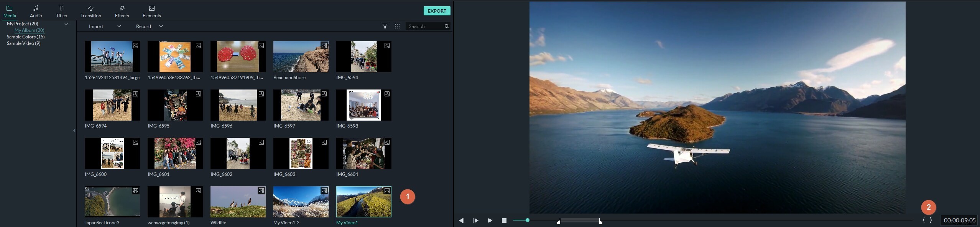
Task: Click the Record button label
Action: pos(143,27)
